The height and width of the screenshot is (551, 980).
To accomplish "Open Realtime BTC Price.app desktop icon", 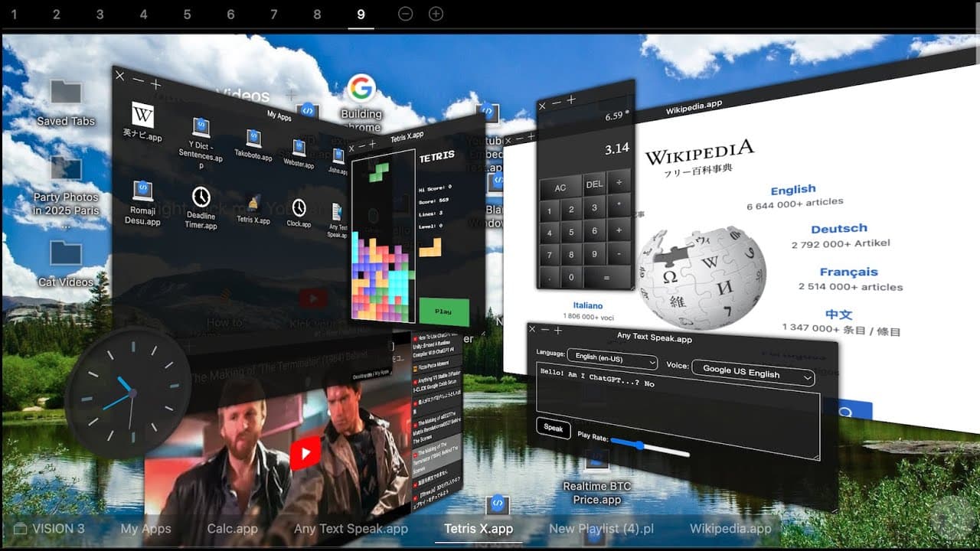I will click(x=597, y=461).
